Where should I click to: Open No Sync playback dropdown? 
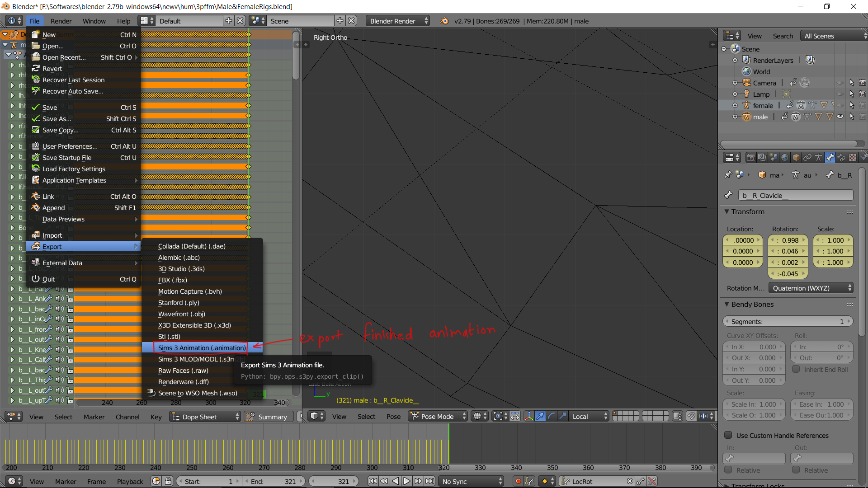click(x=471, y=482)
